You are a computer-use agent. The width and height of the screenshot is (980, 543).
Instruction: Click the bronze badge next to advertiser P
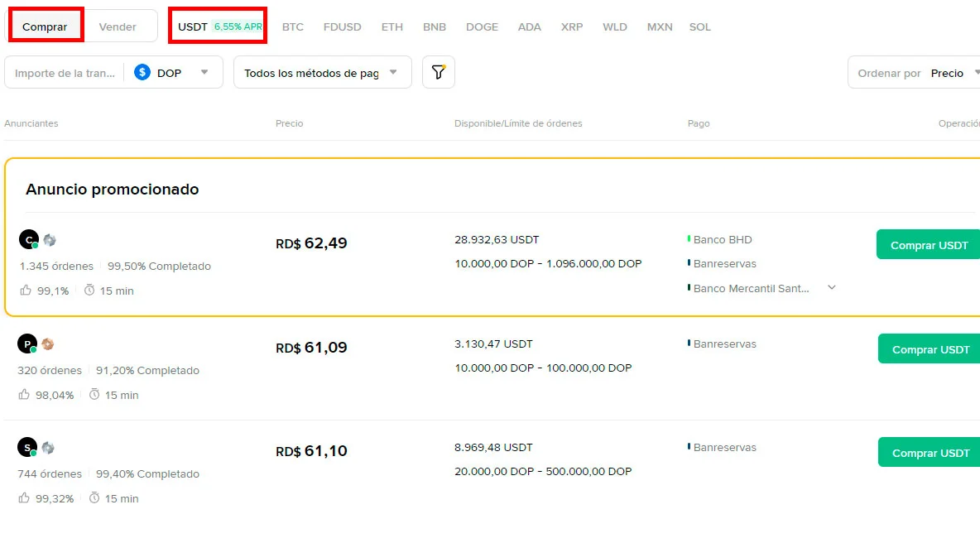click(x=48, y=344)
